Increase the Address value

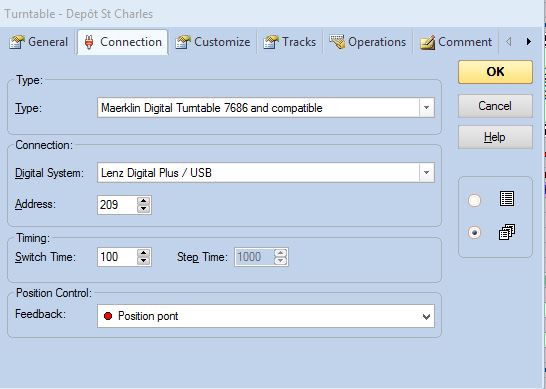point(143,201)
